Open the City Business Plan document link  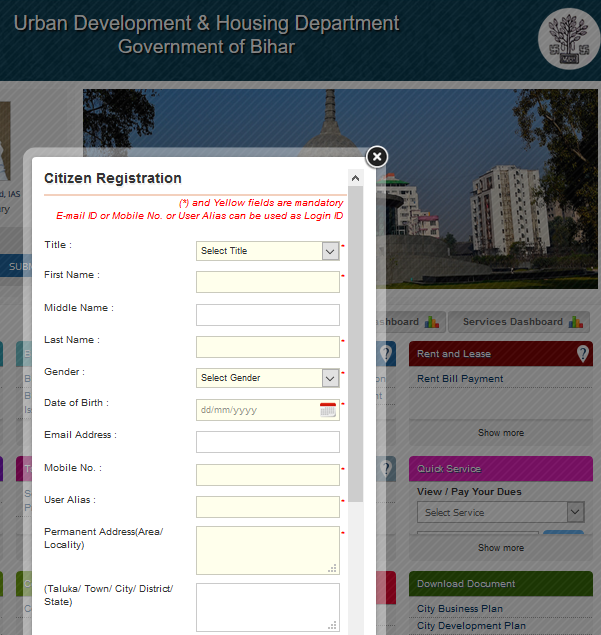(x=460, y=608)
